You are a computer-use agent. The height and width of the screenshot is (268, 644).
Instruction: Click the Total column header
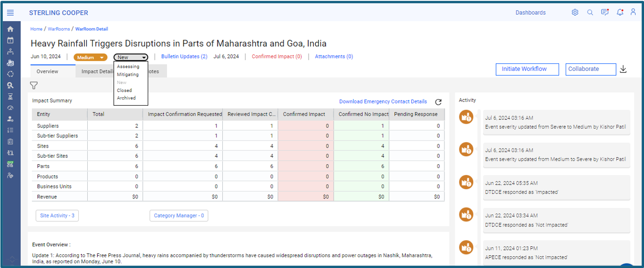[115, 114]
